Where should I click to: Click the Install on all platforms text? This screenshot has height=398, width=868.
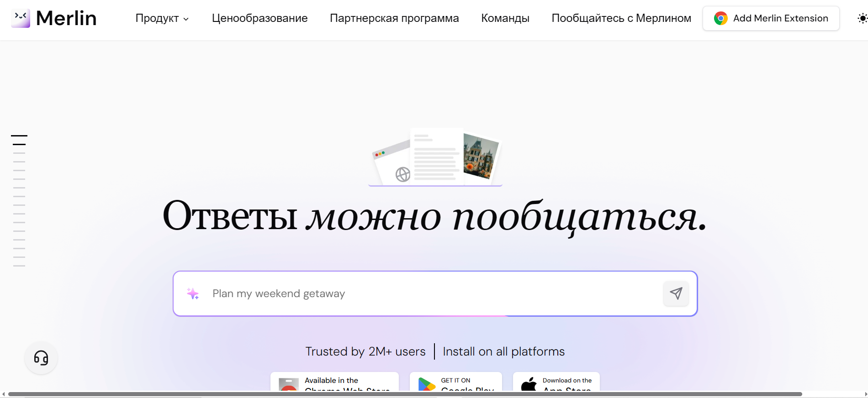point(503,351)
